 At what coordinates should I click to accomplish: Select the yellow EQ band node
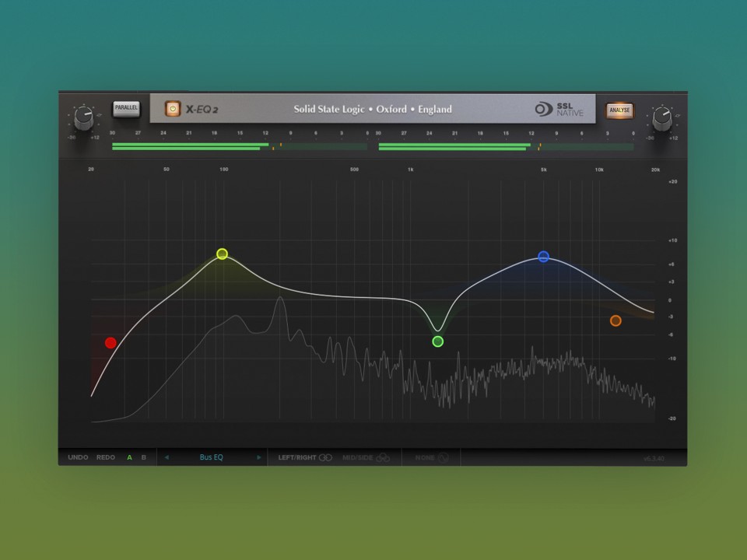223,254
